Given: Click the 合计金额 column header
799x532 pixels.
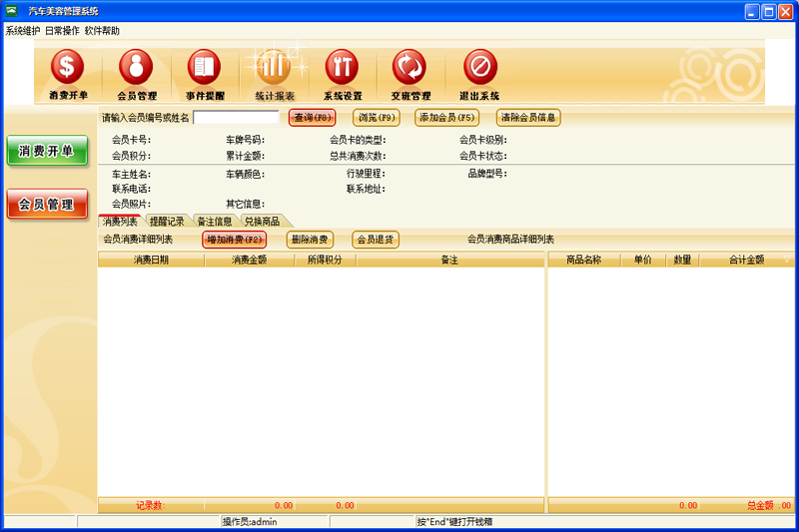Looking at the screenshot, I should tap(746, 261).
